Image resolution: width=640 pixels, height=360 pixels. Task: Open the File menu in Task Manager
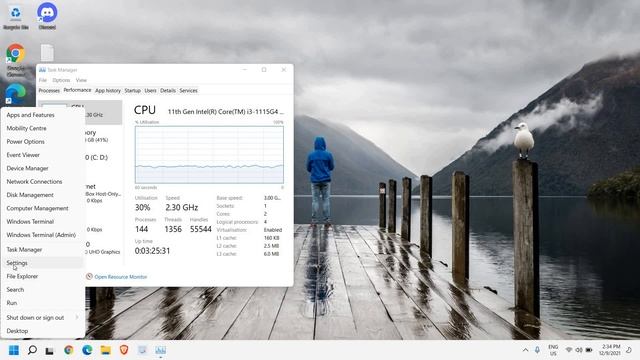pos(42,80)
